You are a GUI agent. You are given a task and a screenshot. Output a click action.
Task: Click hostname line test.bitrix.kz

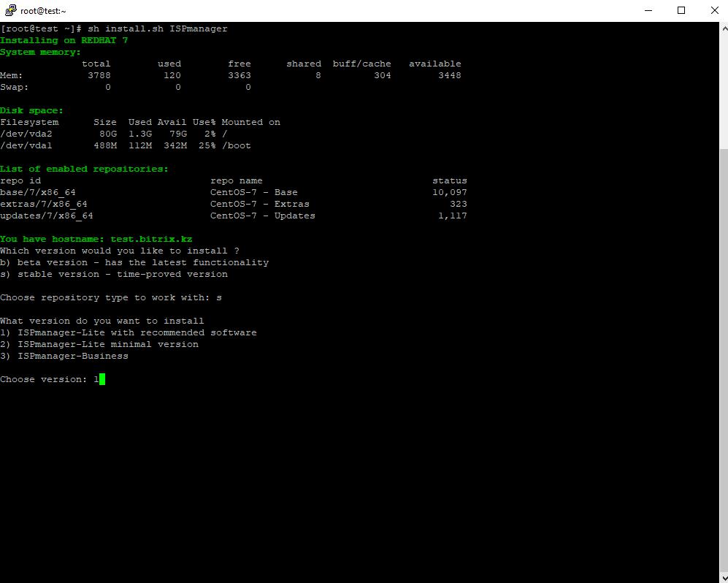pos(96,239)
